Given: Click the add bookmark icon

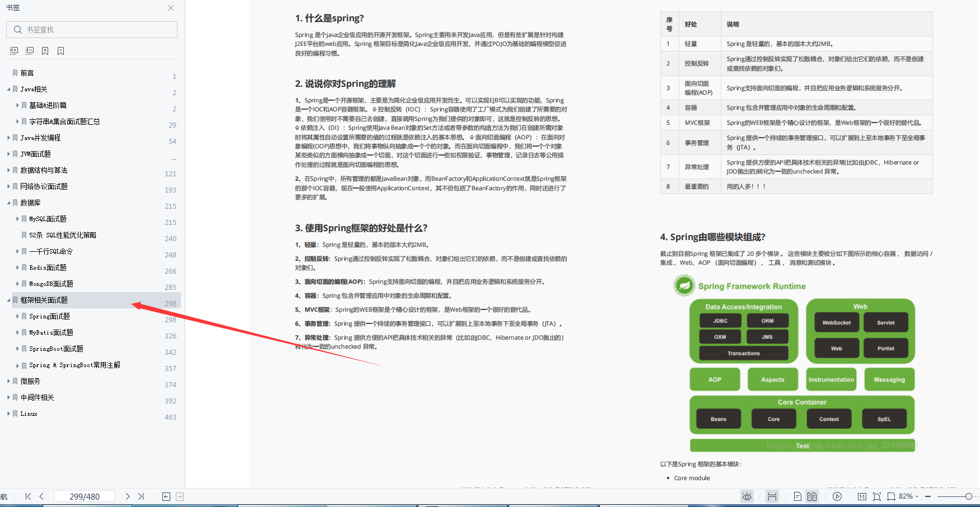Looking at the screenshot, I should pyautogui.click(x=45, y=51).
